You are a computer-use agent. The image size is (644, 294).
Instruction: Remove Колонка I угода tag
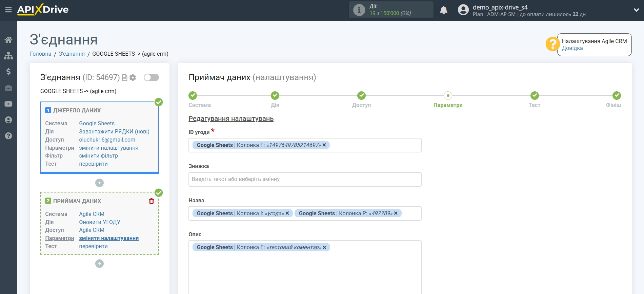pos(287,213)
